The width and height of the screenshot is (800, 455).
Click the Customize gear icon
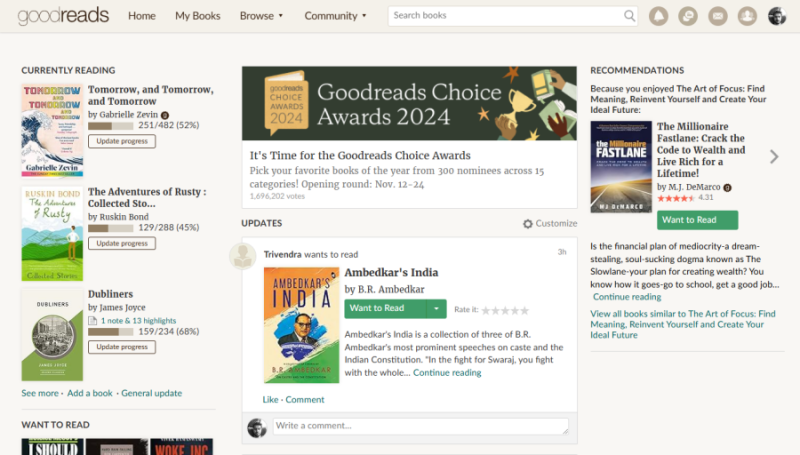click(x=528, y=224)
